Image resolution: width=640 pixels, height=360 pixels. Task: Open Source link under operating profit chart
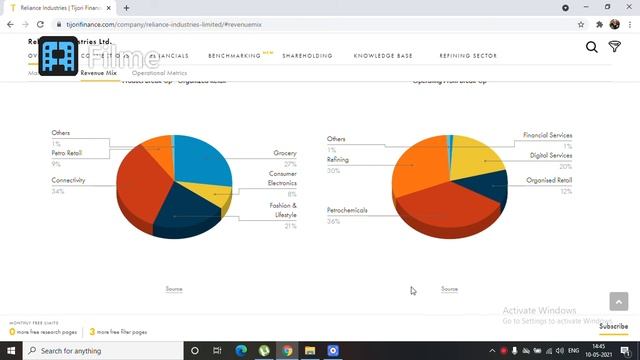449,289
